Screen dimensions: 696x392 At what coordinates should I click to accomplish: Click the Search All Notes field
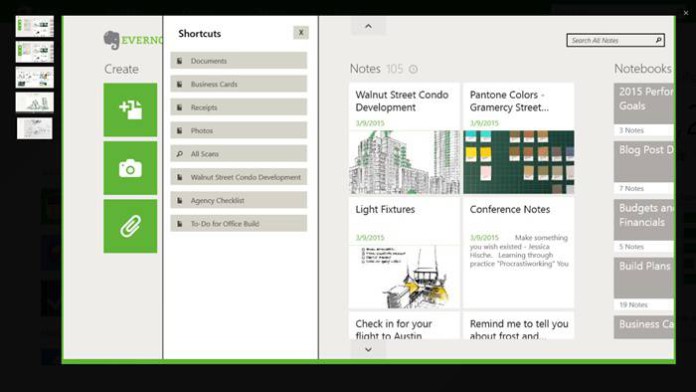click(615, 40)
